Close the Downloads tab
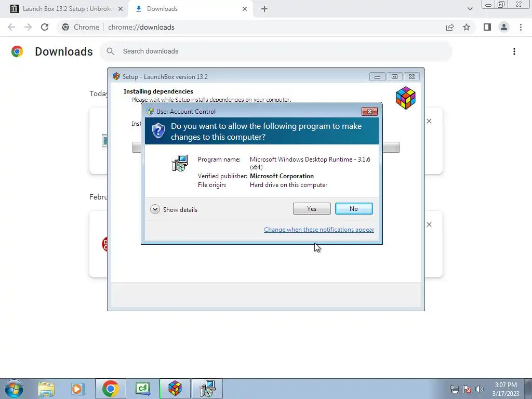This screenshot has width=532, height=399. click(x=245, y=9)
